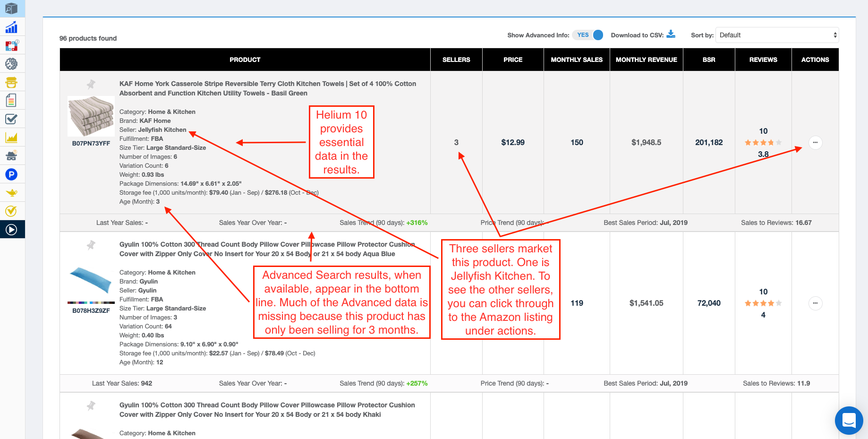The image size is (868, 439).
Task: Click the monthly sales value 150
Action: tap(577, 142)
